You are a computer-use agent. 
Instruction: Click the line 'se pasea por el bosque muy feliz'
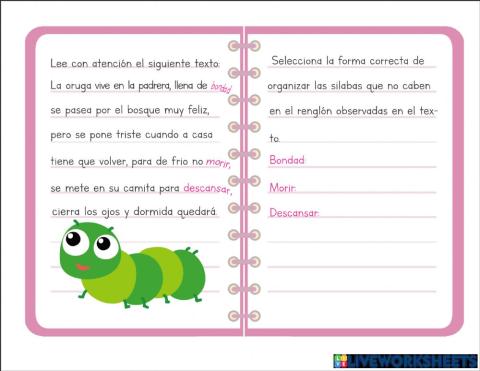130,110
